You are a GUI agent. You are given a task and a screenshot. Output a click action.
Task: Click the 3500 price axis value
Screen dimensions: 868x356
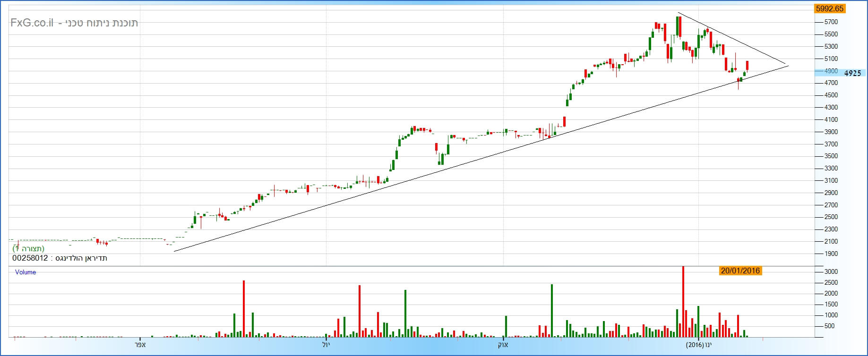point(831,156)
